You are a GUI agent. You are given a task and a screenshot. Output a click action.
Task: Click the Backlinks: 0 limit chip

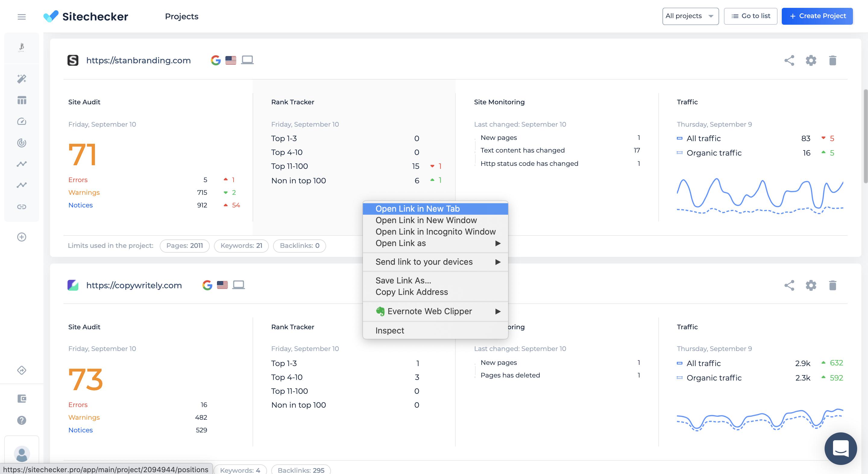pyautogui.click(x=300, y=246)
